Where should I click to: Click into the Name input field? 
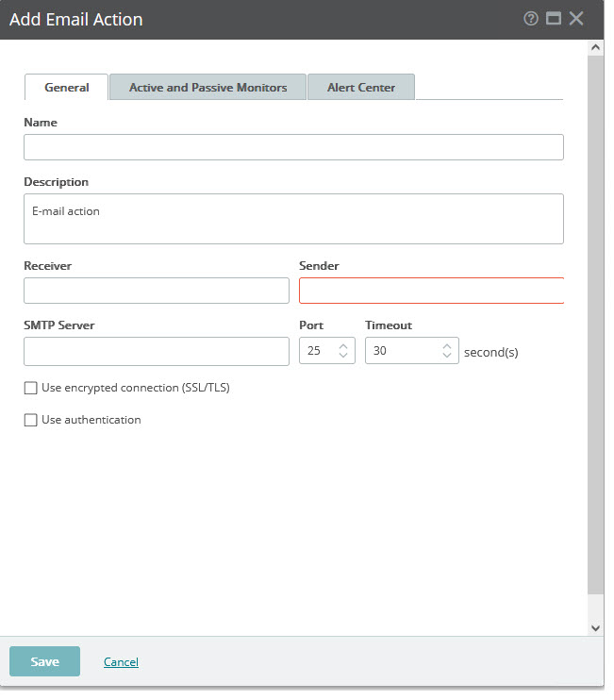pyautogui.click(x=293, y=147)
